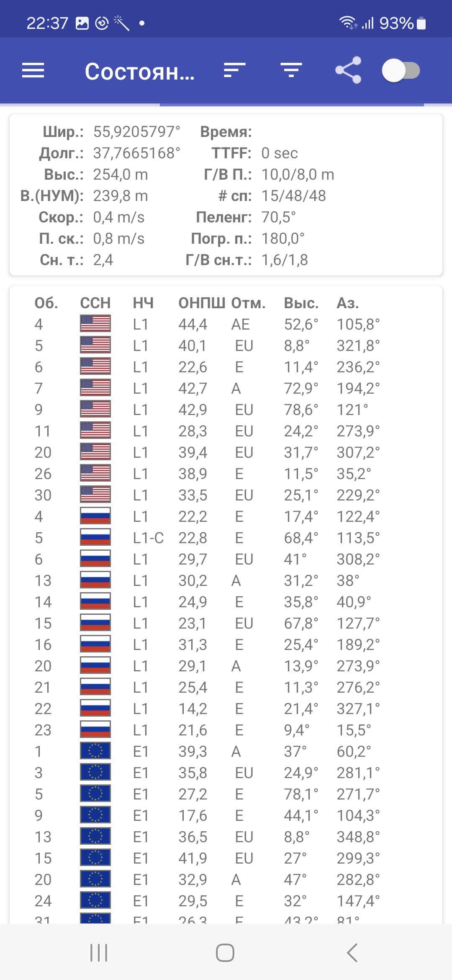Tap the Russian flag for satellite 13
452x980 pixels.
pyautogui.click(x=95, y=580)
